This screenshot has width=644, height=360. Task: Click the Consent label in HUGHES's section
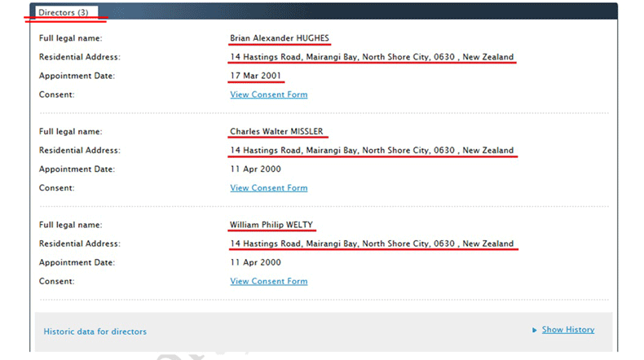tap(57, 94)
